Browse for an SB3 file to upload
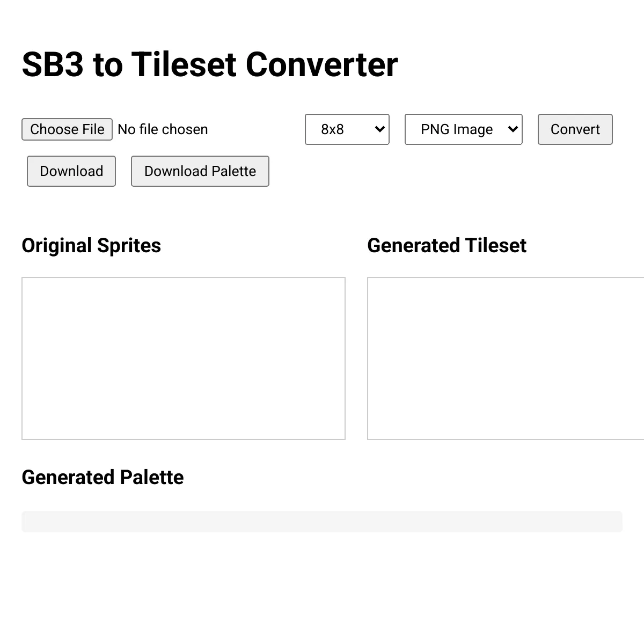The width and height of the screenshot is (644, 644). click(x=67, y=129)
